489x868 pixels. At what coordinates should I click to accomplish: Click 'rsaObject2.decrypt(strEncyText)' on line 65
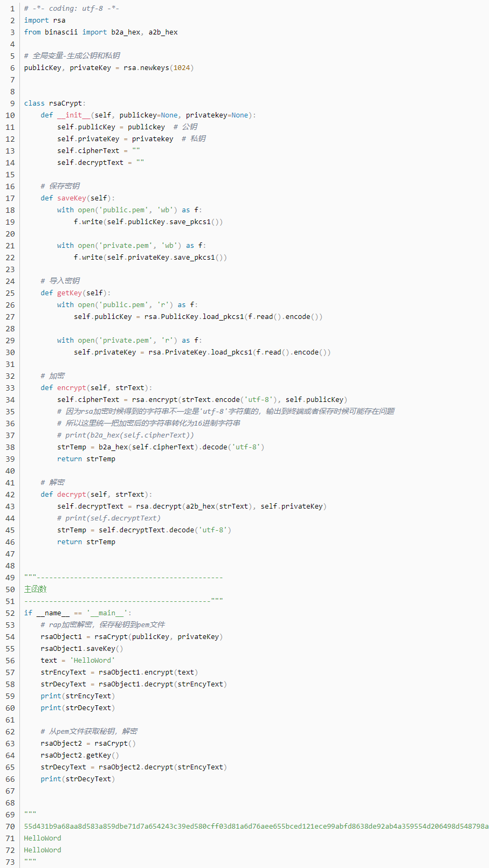pyautogui.click(x=163, y=767)
